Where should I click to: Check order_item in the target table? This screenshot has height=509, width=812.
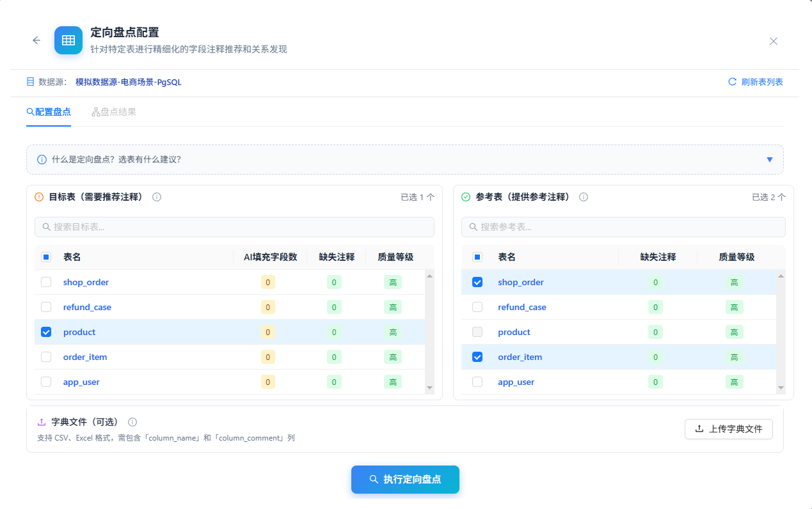46,357
